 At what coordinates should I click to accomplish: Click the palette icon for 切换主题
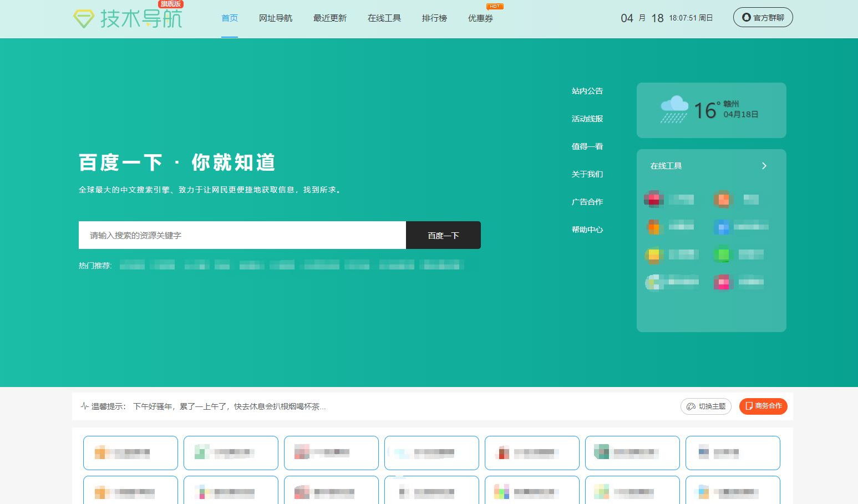coord(691,406)
